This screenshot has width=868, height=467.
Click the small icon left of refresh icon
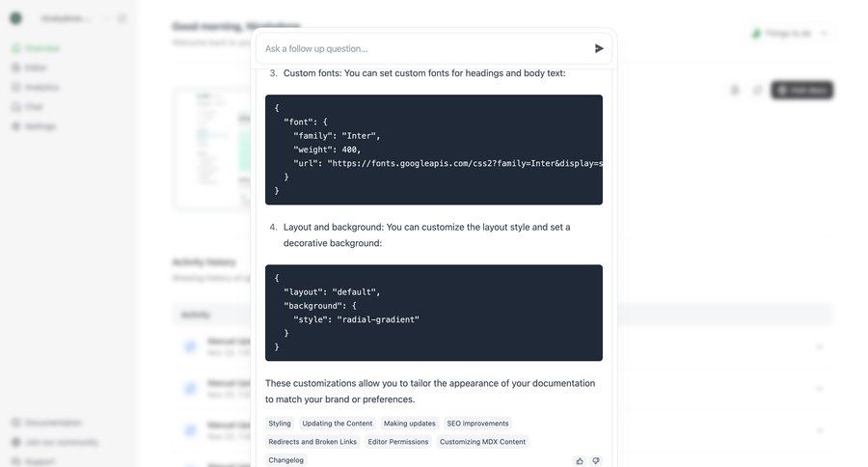[x=735, y=90]
